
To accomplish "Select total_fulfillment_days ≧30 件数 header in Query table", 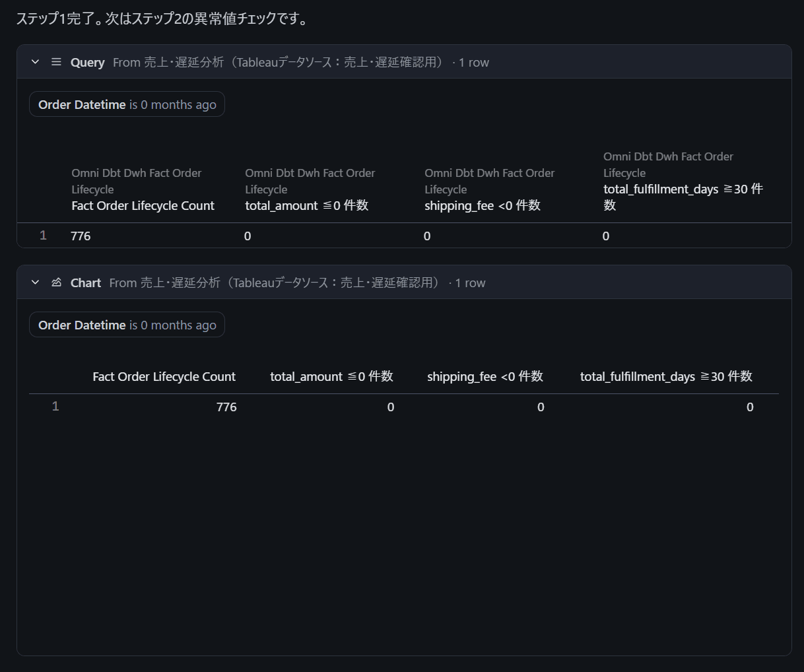I will [683, 190].
